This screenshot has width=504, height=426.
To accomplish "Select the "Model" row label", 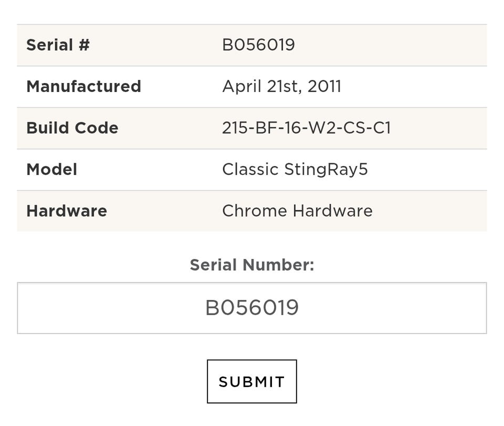I will pos(51,170).
